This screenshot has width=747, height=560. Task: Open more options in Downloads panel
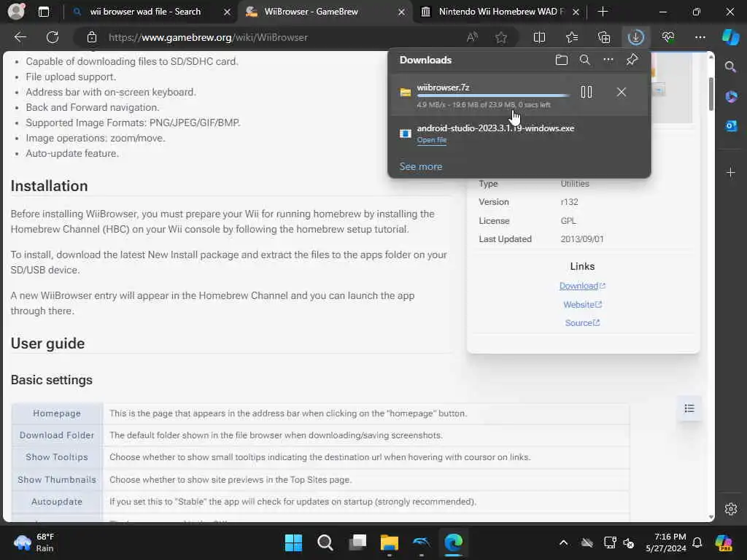pyautogui.click(x=608, y=60)
